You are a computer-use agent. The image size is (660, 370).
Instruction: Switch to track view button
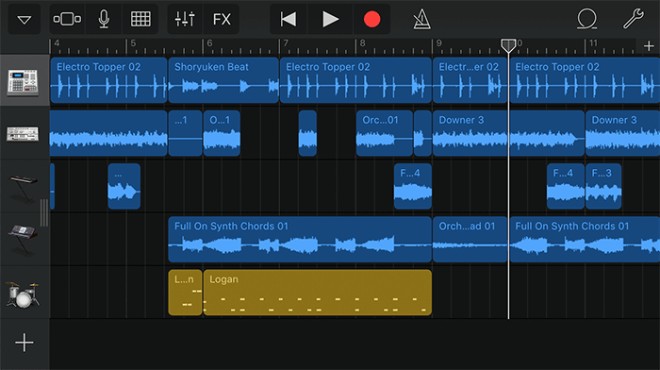67,19
